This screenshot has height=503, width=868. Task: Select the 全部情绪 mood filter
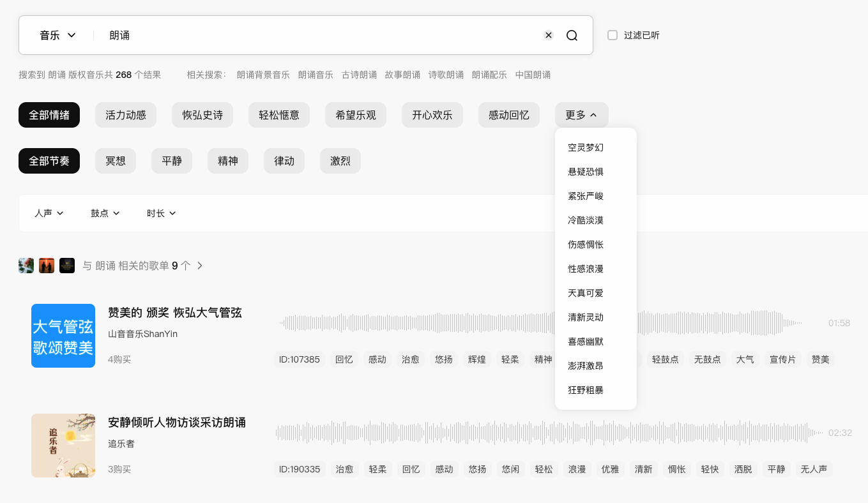coord(49,115)
